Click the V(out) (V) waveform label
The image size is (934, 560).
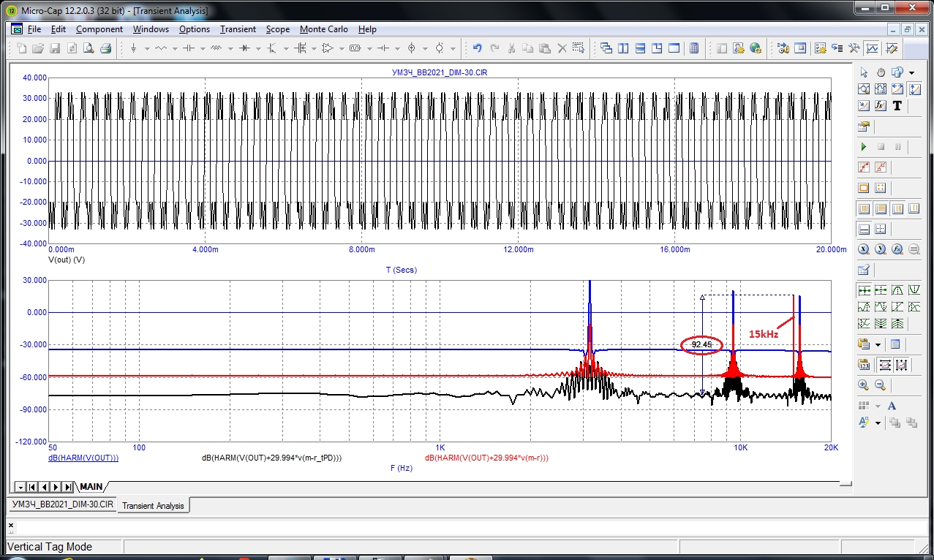tap(67, 260)
